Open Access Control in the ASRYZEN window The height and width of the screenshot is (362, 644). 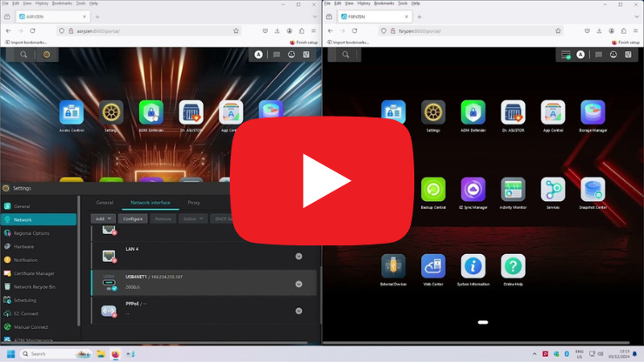click(71, 112)
